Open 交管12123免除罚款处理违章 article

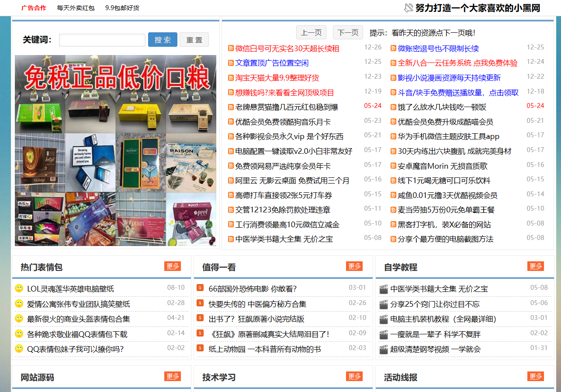click(x=283, y=210)
